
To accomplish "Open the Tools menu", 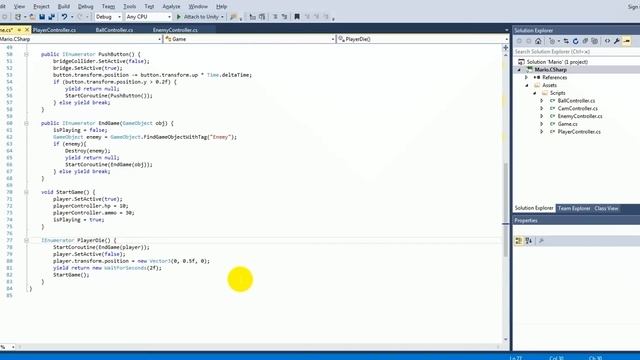I will 129,7.
